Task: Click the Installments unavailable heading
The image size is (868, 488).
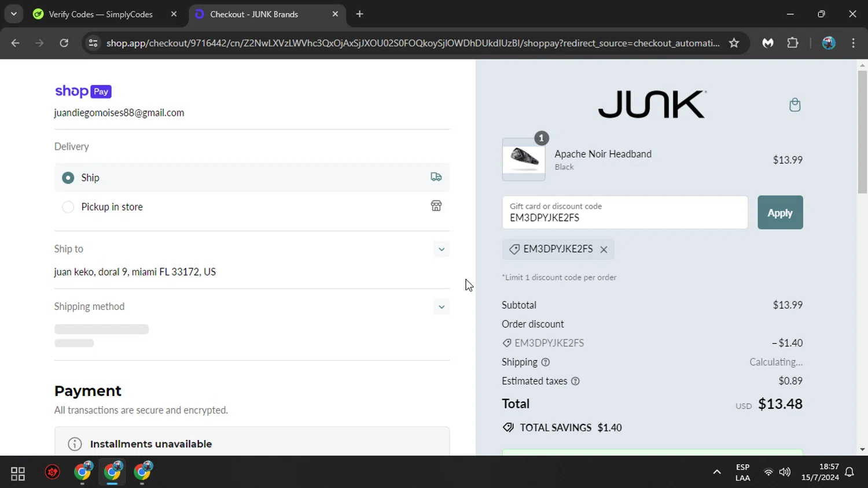Action: (151, 444)
